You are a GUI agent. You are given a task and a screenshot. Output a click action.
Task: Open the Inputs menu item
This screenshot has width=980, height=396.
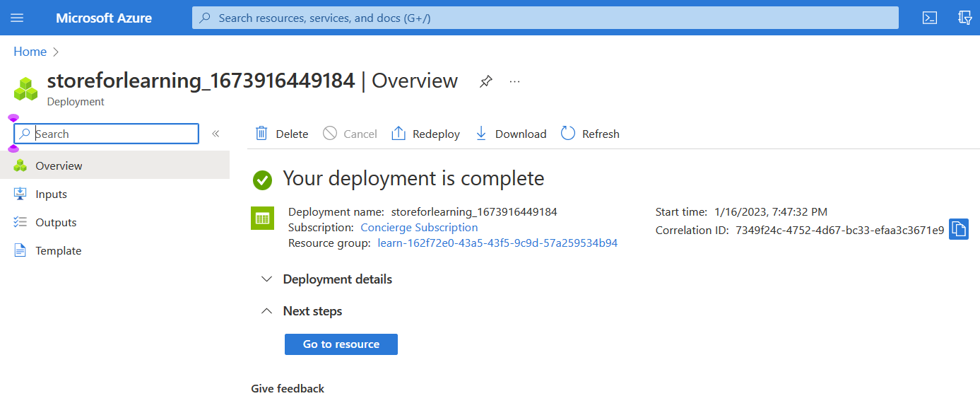[x=114, y=194]
